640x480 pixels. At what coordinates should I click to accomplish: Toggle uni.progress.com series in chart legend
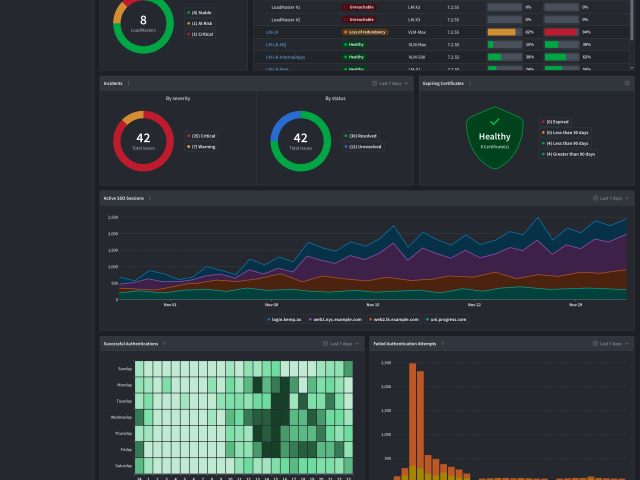(445, 319)
